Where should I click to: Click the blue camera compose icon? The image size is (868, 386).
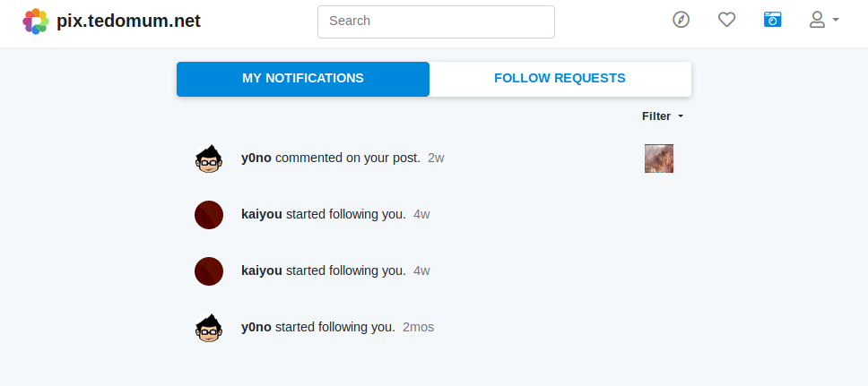[773, 20]
